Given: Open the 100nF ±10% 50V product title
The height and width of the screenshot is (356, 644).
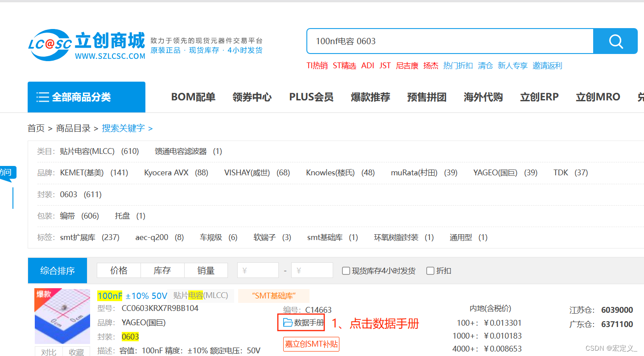Looking at the screenshot, I should (x=132, y=296).
